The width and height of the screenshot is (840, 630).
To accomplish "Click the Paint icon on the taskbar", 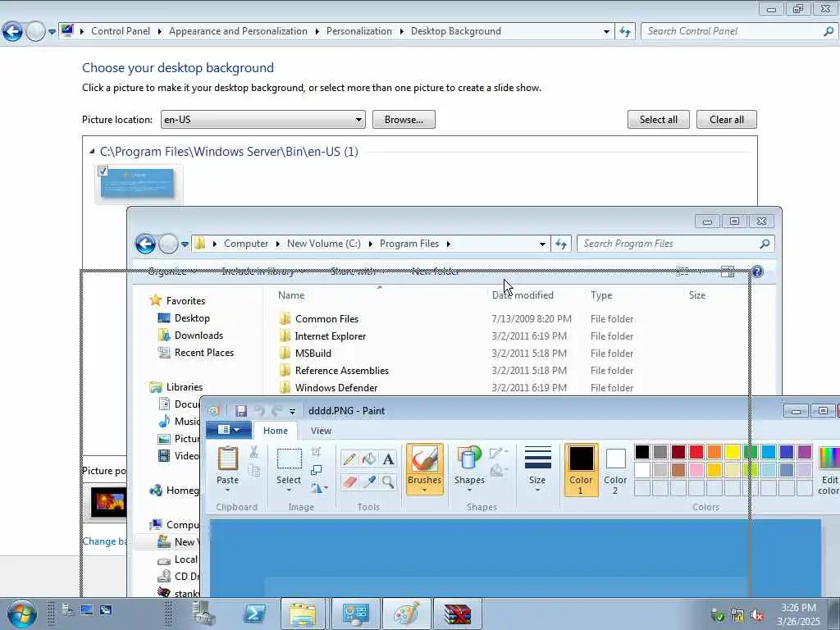I will click(406, 614).
